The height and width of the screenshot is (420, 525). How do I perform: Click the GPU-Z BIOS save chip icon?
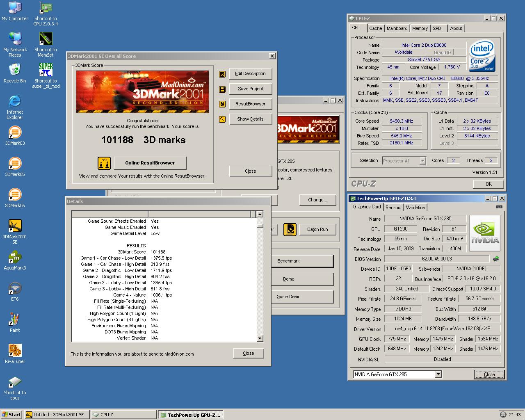pyautogui.click(x=496, y=259)
